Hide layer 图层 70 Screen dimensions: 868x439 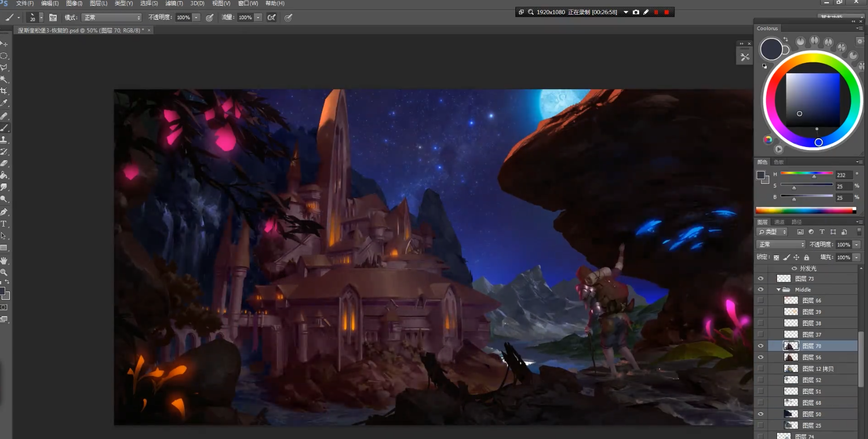760,346
